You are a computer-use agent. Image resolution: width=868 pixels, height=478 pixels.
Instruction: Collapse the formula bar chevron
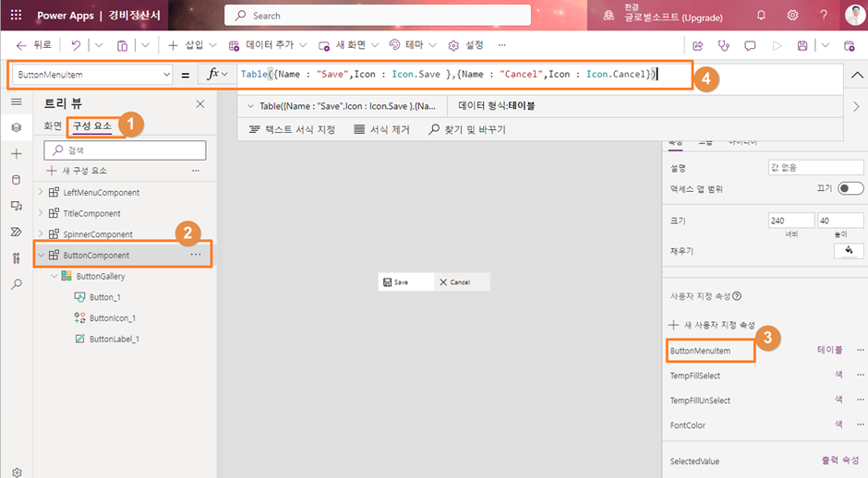click(x=856, y=75)
